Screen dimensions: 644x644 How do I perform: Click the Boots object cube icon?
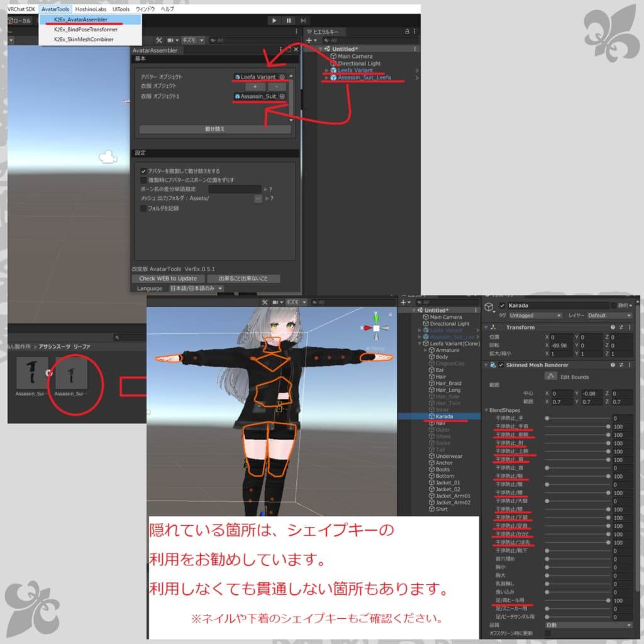(x=431, y=469)
